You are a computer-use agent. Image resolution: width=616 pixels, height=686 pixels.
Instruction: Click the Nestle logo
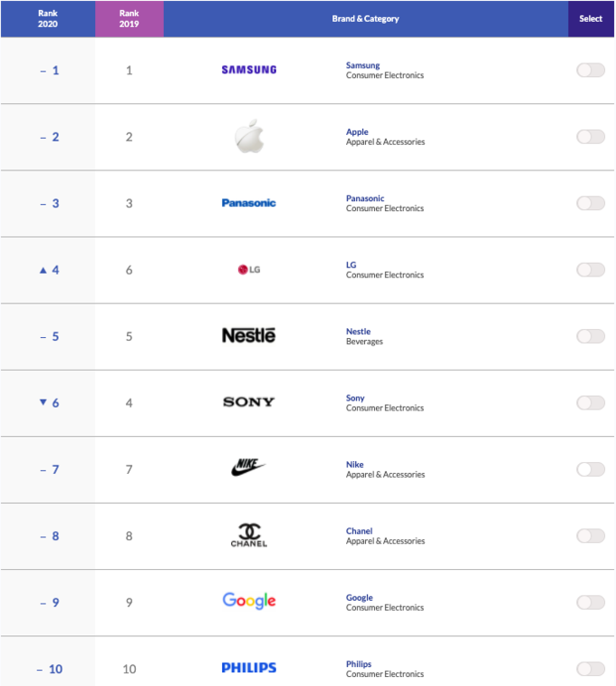coord(249,335)
